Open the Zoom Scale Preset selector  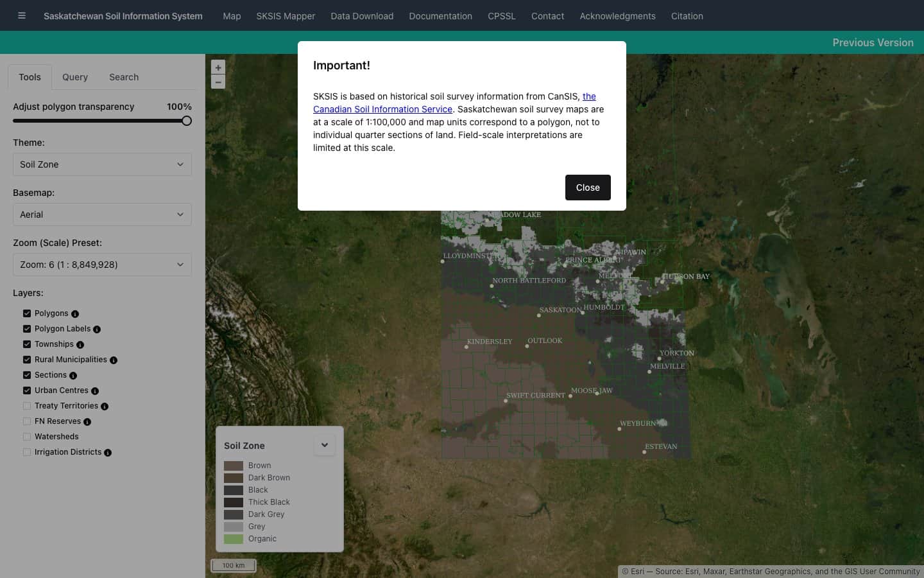[102, 265]
